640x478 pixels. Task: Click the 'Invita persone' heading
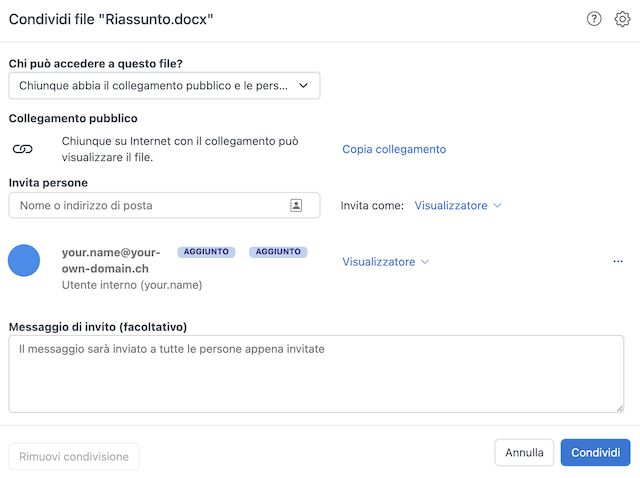point(48,182)
